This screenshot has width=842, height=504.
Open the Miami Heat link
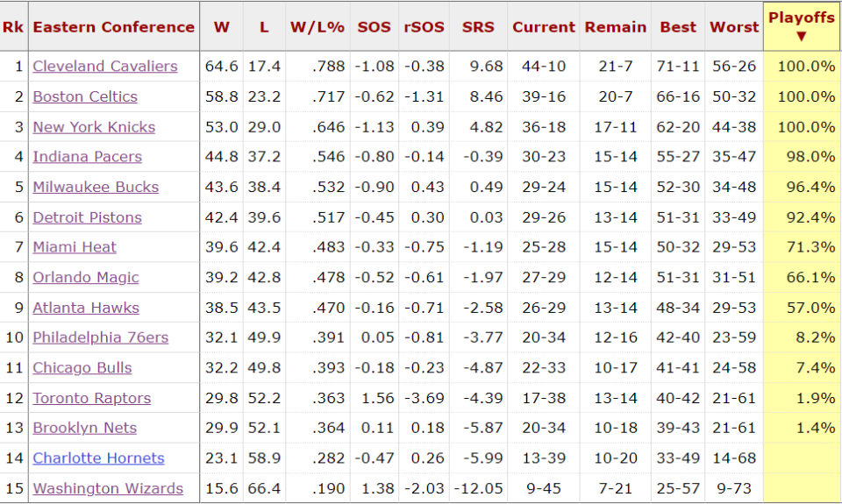(74, 247)
